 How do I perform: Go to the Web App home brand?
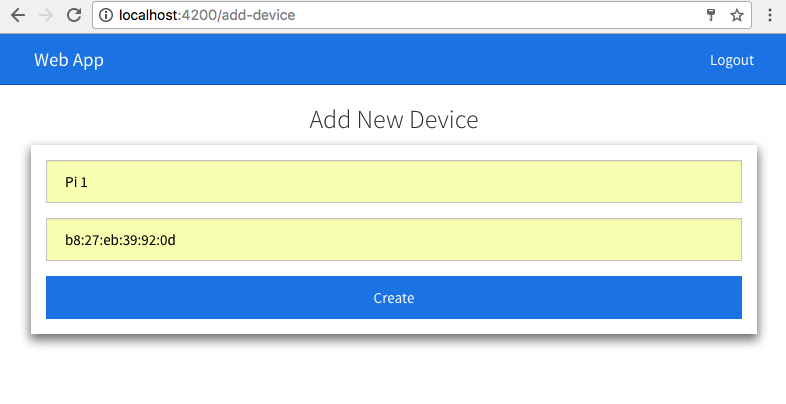pyautogui.click(x=69, y=60)
